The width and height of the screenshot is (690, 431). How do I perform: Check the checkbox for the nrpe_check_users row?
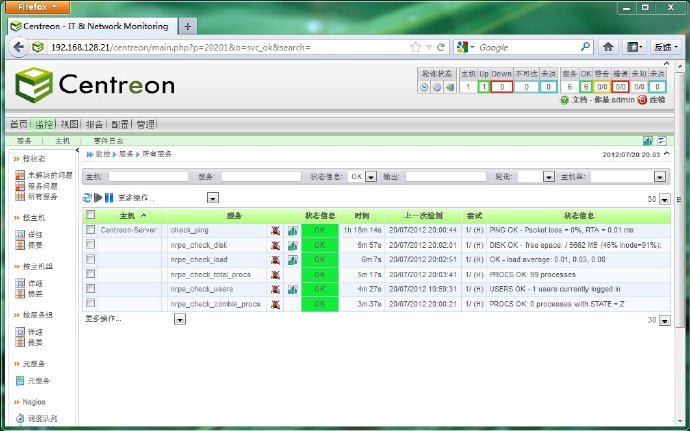tap(90, 288)
